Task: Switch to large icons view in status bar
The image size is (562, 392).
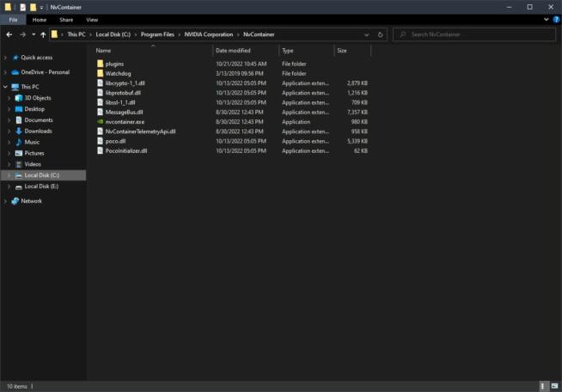Action: [554, 386]
